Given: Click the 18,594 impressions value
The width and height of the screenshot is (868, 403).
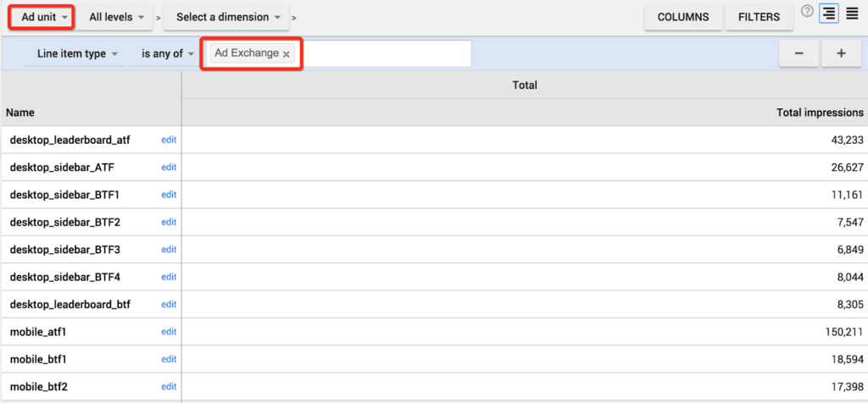Looking at the screenshot, I should coord(847,359).
